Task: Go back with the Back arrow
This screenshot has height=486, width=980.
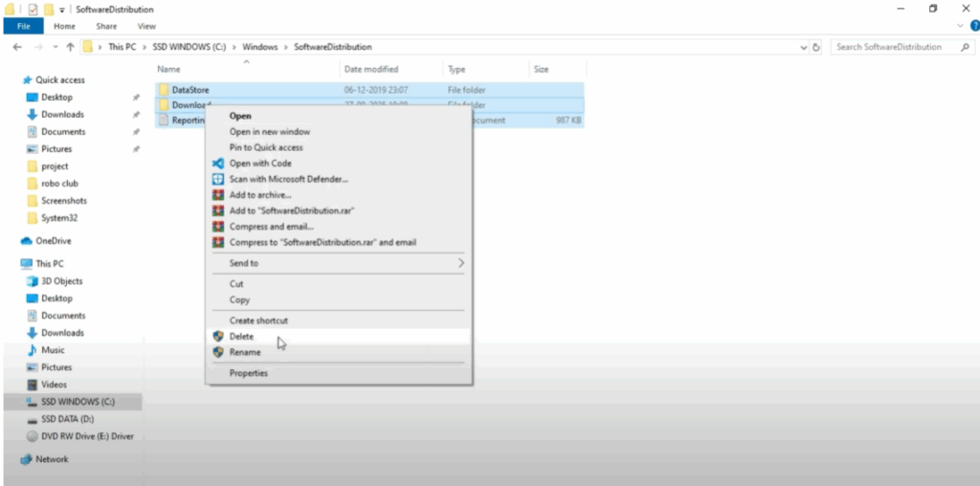Action: pos(17,47)
